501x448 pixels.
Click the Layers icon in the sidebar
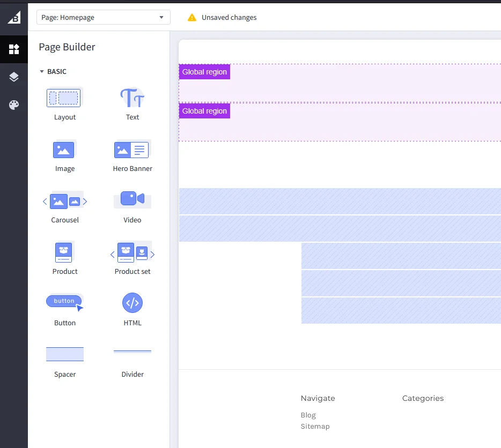pos(14,77)
